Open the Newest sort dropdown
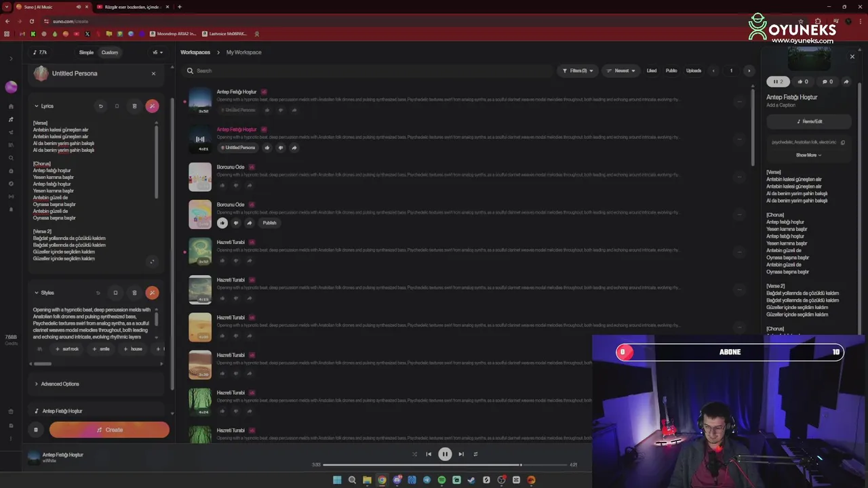Screen dimensions: 868x488 click(621, 70)
